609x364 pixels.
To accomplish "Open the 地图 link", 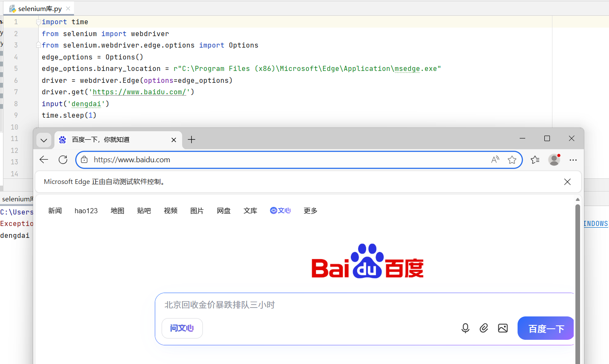I will 117,211.
